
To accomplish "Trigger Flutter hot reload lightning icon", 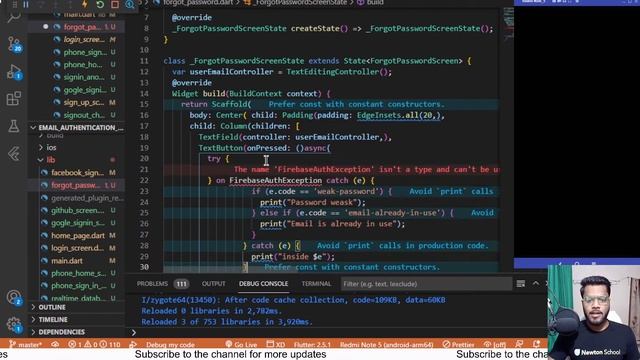I will [85, 4].
